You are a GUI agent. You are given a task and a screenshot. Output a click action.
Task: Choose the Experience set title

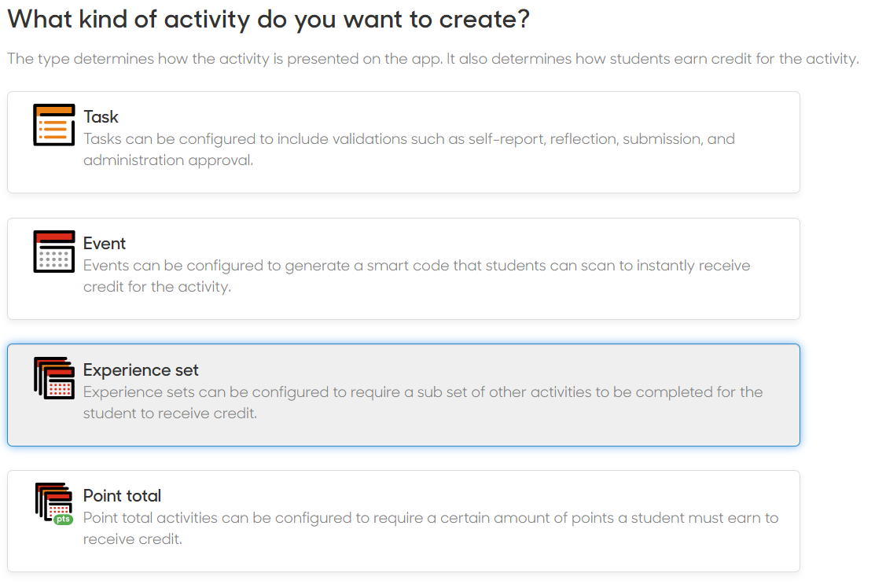141,370
